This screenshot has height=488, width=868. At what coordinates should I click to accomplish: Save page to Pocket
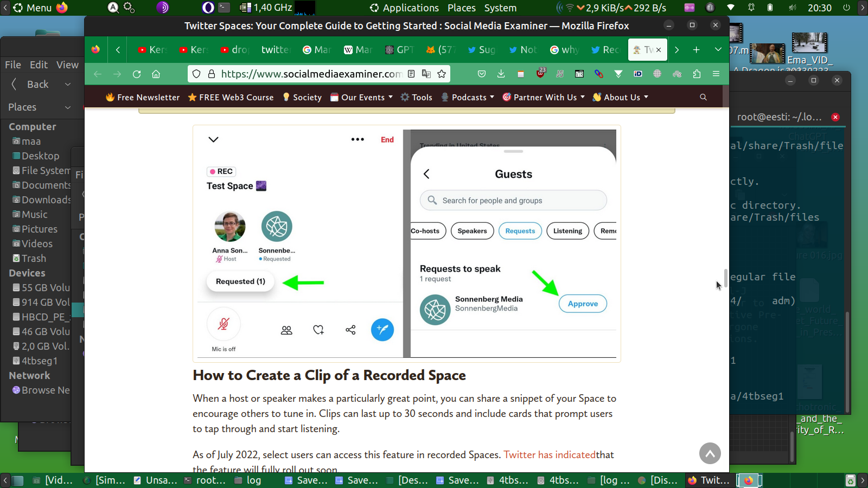[481, 74]
